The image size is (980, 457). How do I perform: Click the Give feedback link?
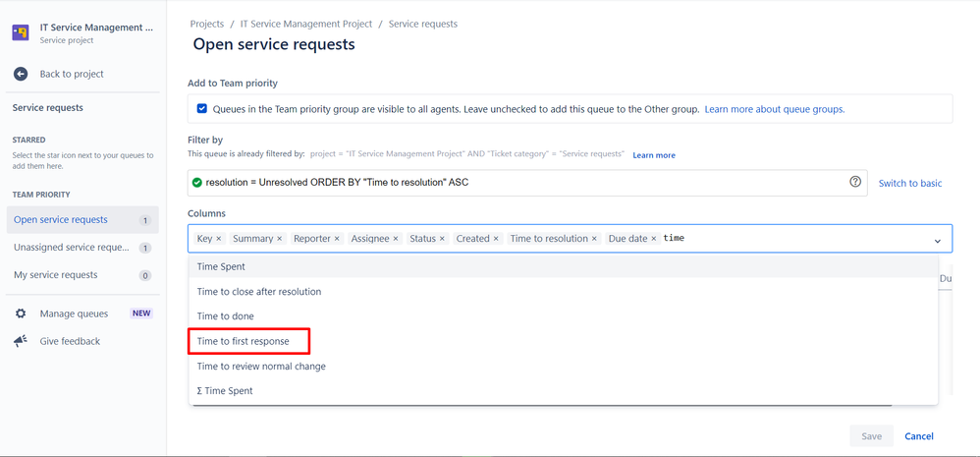(x=70, y=341)
